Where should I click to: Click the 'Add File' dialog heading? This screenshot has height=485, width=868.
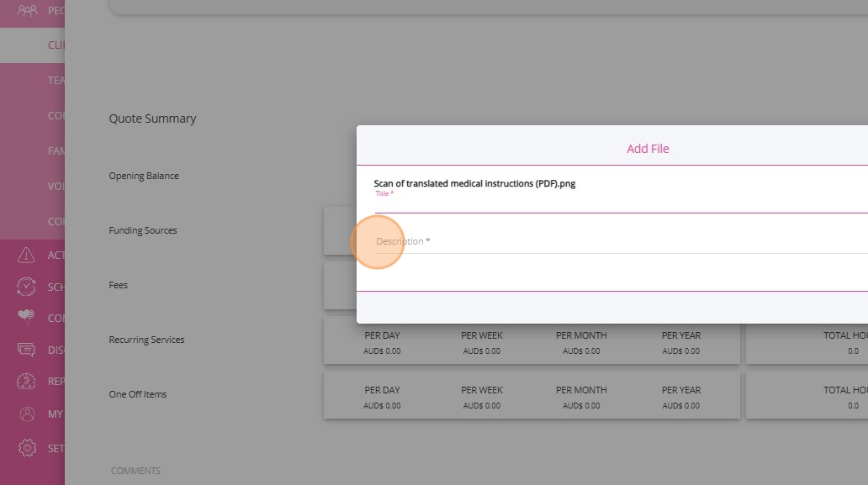point(648,149)
